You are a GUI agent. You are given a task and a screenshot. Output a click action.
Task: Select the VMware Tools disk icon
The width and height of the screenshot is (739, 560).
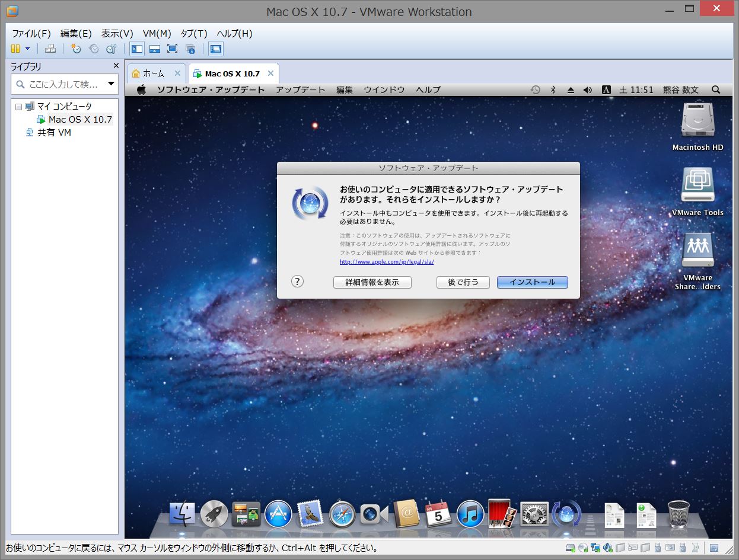coord(697,192)
